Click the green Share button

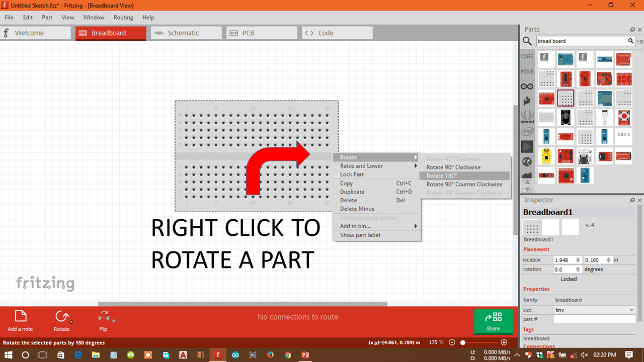coord(493,322)
